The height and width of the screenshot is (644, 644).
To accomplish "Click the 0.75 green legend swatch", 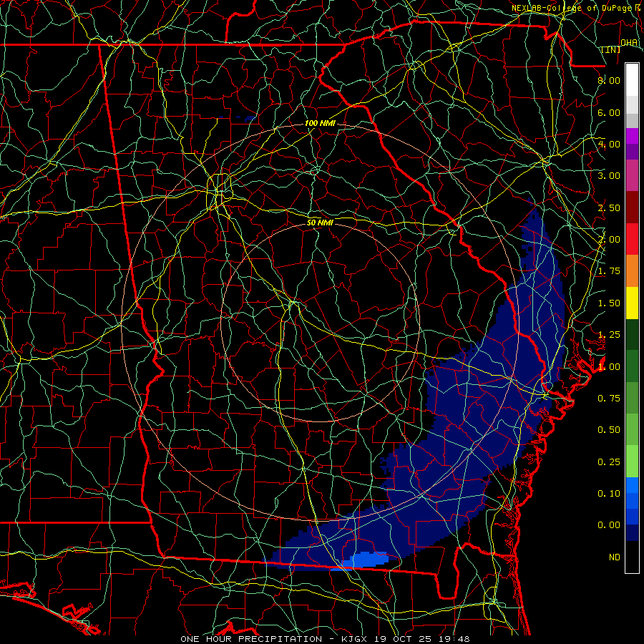I will point(632,398).
